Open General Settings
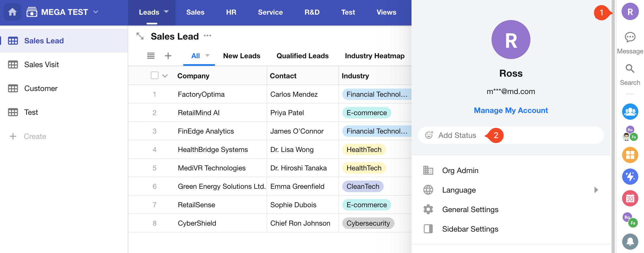644x253 pixels. [x=470, y=209]
